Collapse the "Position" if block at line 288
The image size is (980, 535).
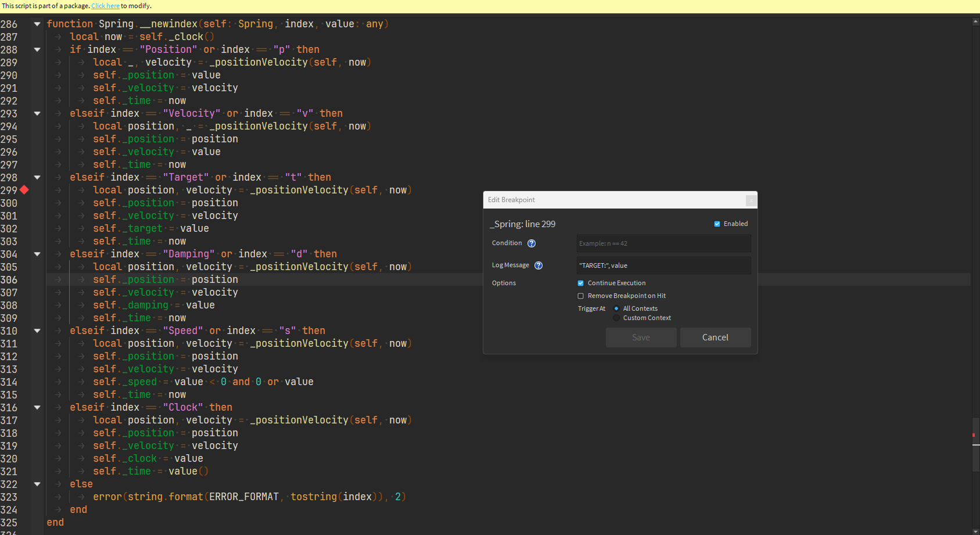37,50
